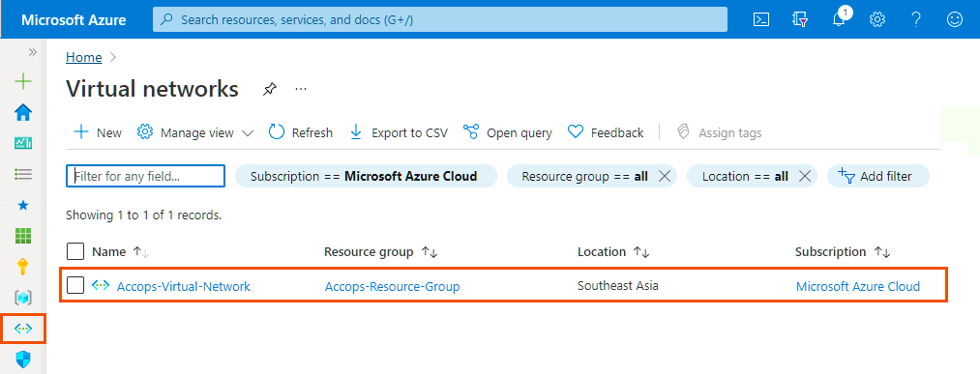Image resolution: width=980 pixels, height=374 pixels.
Task: Pin the Virtual networks page
Action: 269,89
